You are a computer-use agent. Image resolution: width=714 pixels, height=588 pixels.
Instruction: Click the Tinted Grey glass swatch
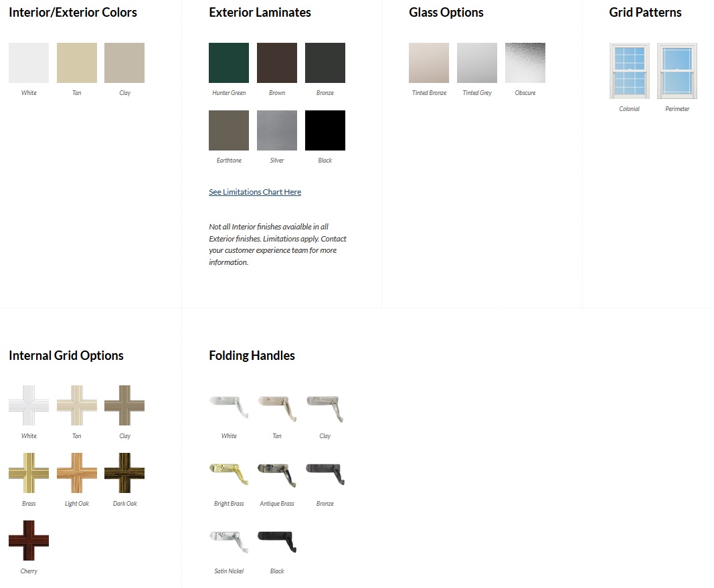[x=477, y=63]
